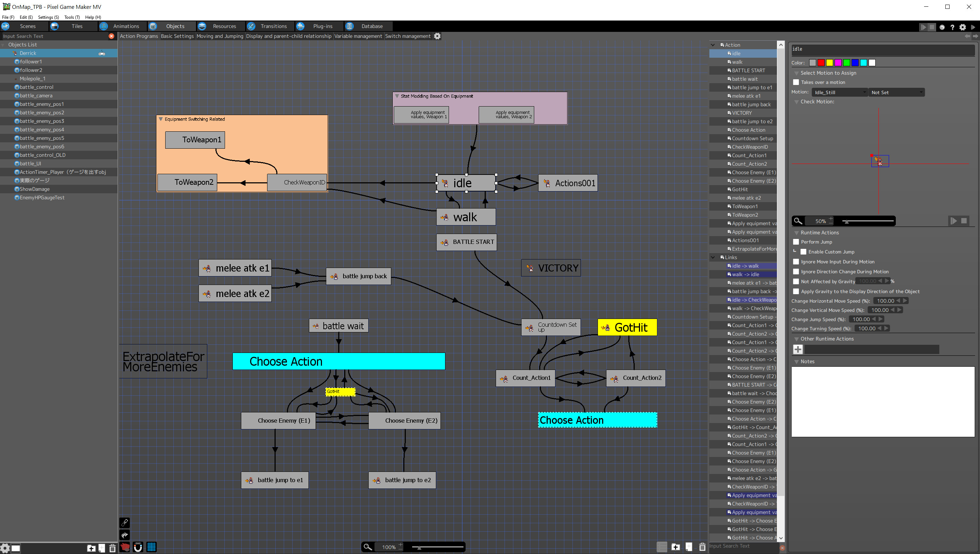Switch to the Moving and Jumping tab
980x554 pixels.
(x=220, y=36)
